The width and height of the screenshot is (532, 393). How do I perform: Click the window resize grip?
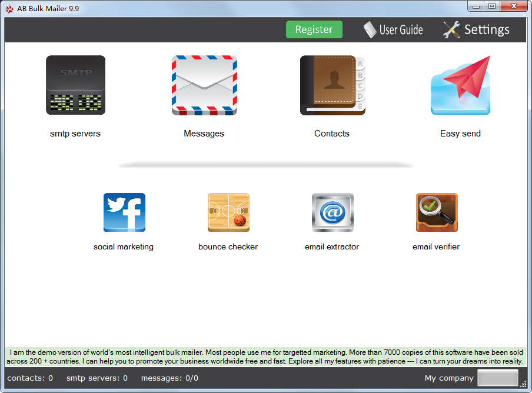click(x=523, y=384)
